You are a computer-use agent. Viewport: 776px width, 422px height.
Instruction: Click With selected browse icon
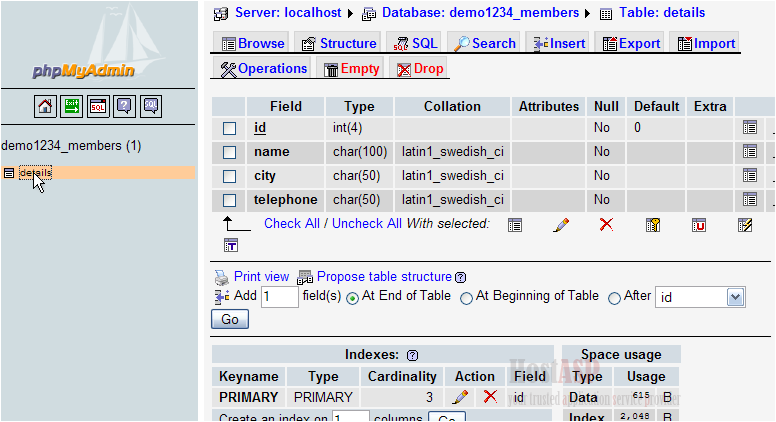pyautogui.click(x=515, y=225)
